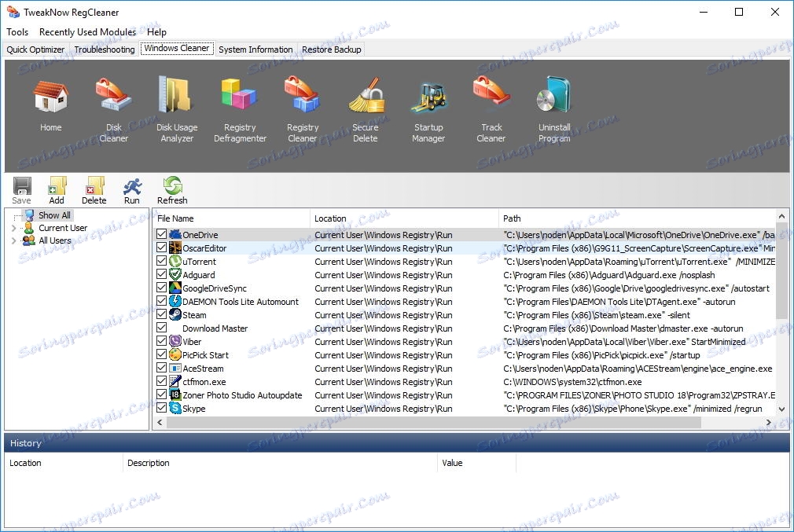Click the uTorrent icon in the list
Viewport: 794px width, 532px height.
(x=175, y=261)
